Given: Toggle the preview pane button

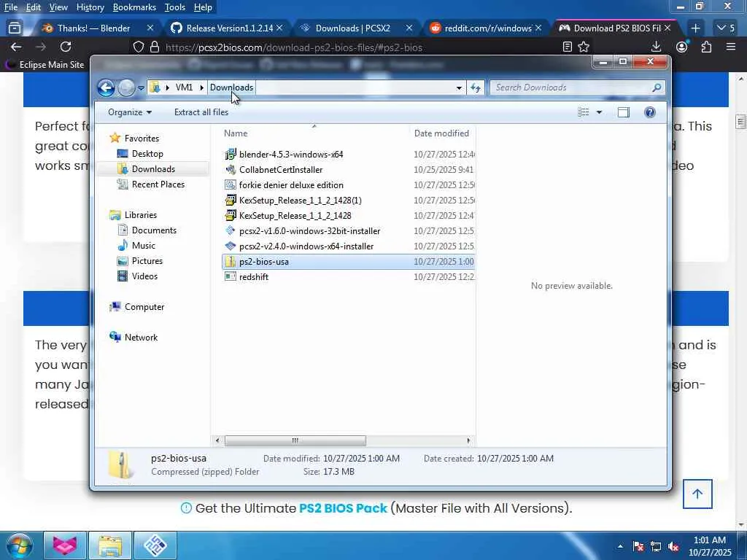Looking at the screenshot, I should click(x=624, y=112).
